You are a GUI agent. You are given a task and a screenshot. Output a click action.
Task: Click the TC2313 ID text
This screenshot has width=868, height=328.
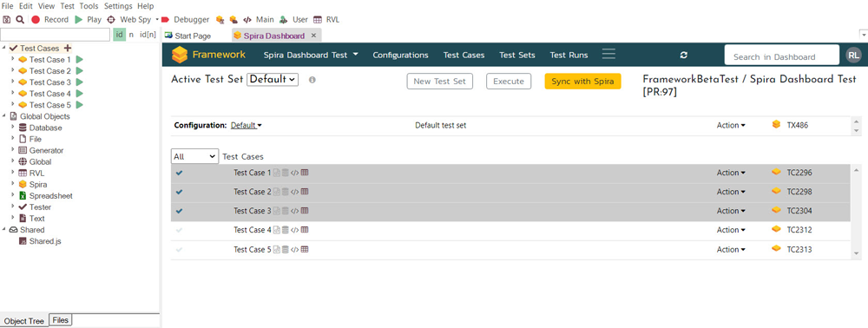click(799, 249)
